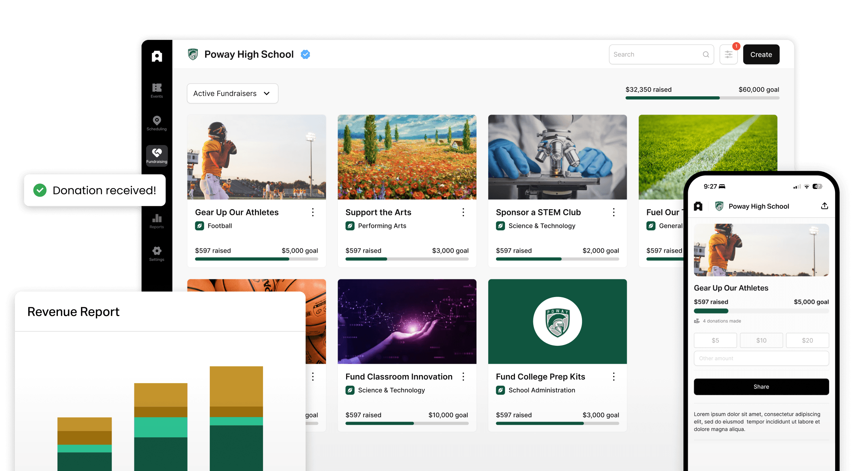Click the Other amount input field
The image size is (868, 471).
point(761,358)
